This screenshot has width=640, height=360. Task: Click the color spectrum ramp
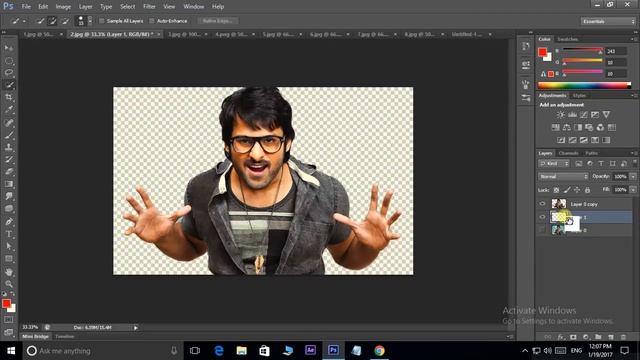[584, 85]
